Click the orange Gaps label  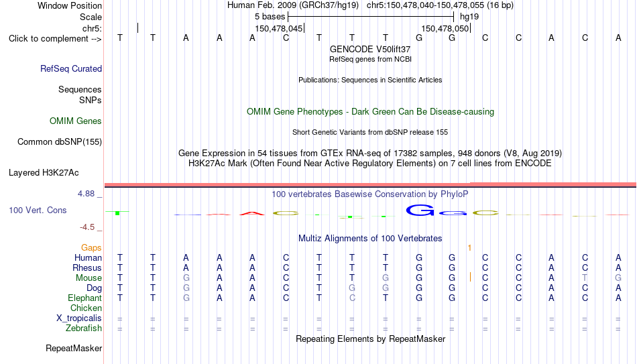[91, 248]
